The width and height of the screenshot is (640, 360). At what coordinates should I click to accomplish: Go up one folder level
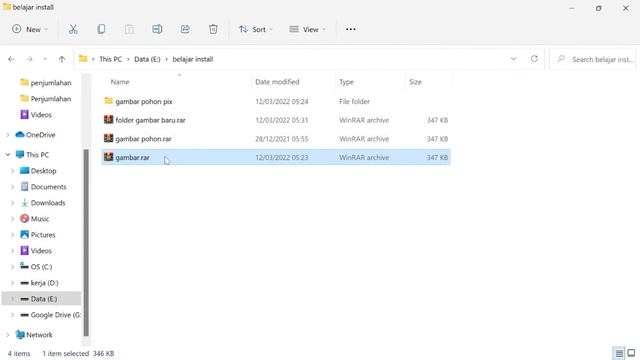tap(62, 59)
